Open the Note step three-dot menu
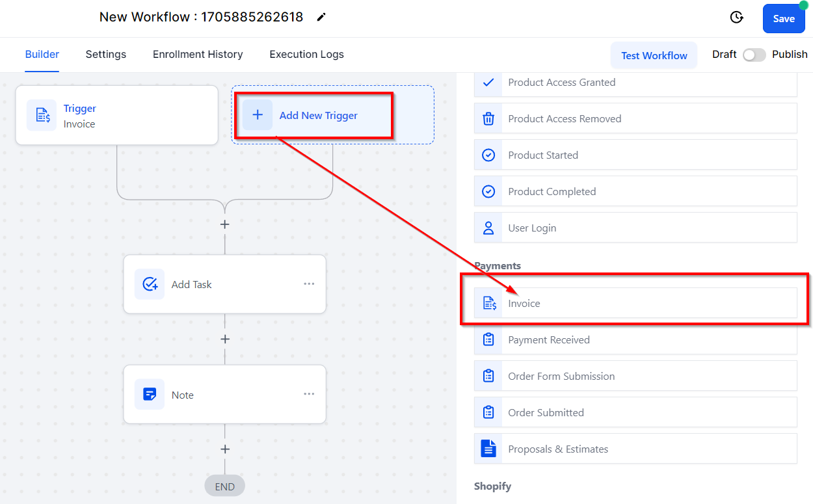 coord(309,394)
